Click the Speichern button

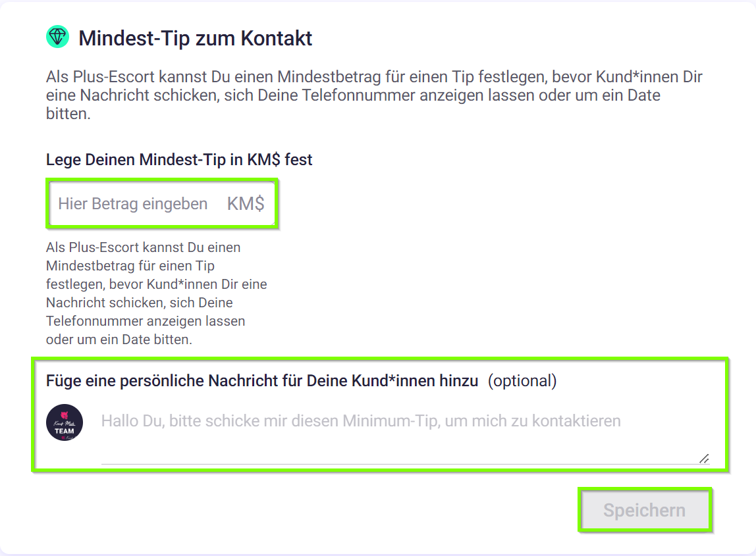(645, 510)
